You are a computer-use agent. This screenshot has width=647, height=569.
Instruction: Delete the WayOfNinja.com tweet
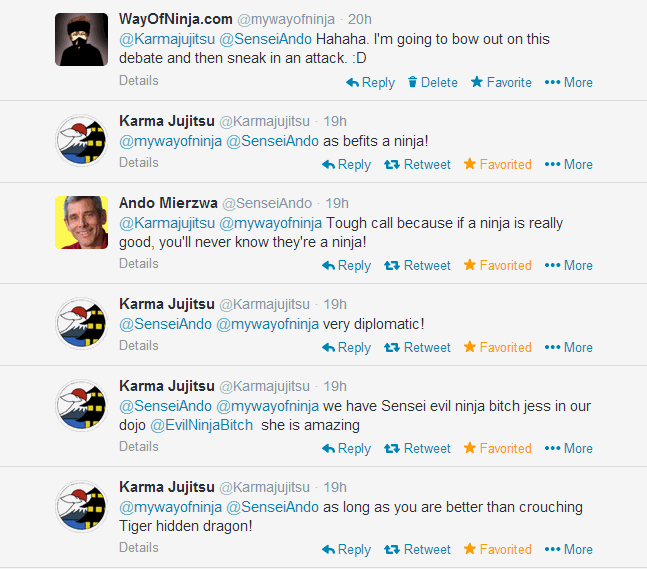click(432, 83)
